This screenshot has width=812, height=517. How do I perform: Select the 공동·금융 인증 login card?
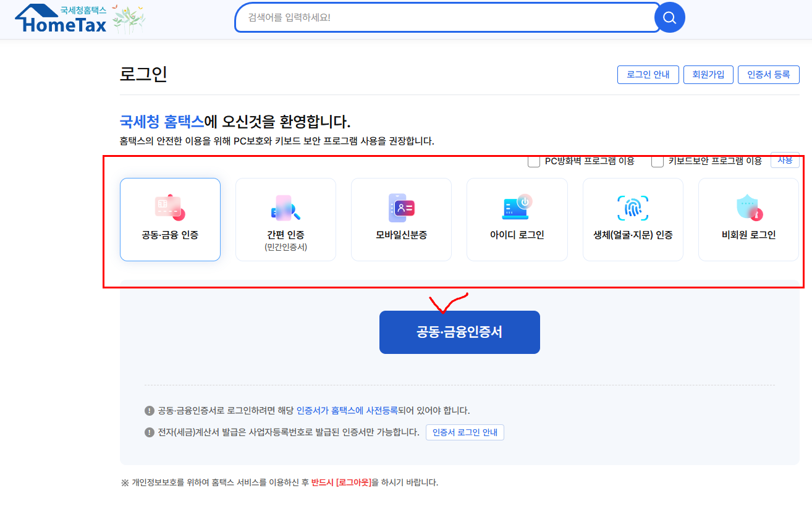(x=170, y=219)
